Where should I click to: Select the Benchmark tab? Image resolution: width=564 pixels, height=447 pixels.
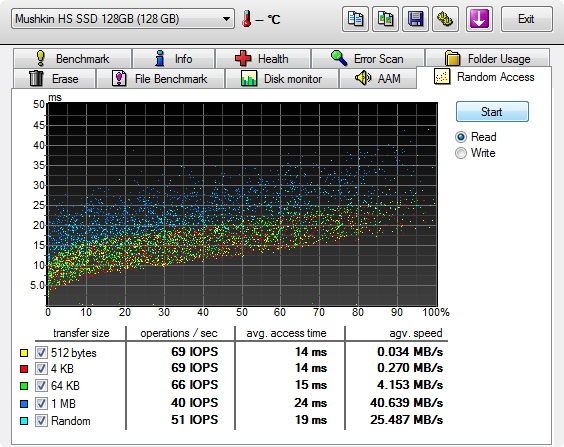tap(72, 58)
